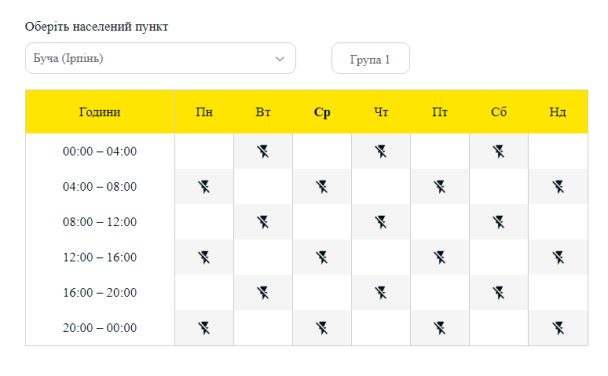
Task: Select the Ср column header
Action: pyautogui.click(x=322, y=112)
